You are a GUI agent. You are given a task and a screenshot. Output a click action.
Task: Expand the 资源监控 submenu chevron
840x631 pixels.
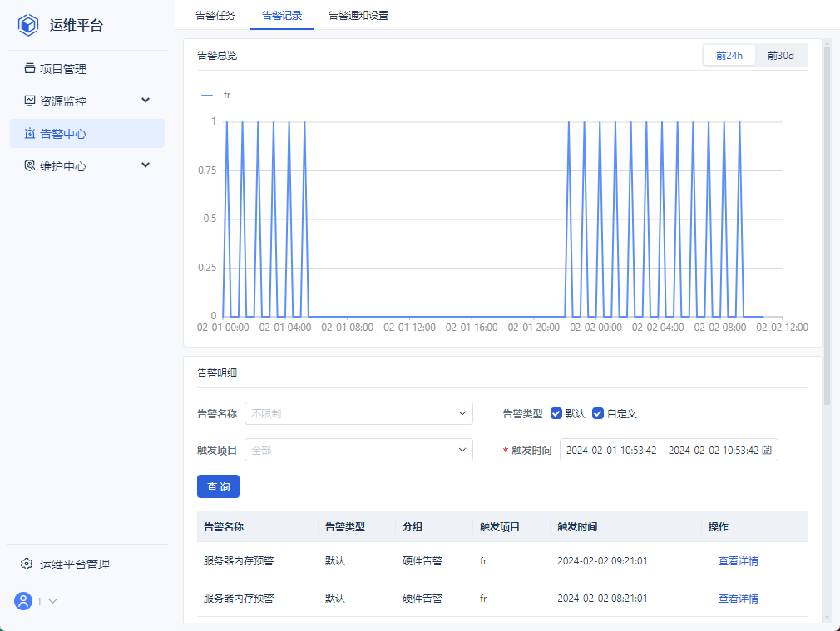(x=146, y=101)
